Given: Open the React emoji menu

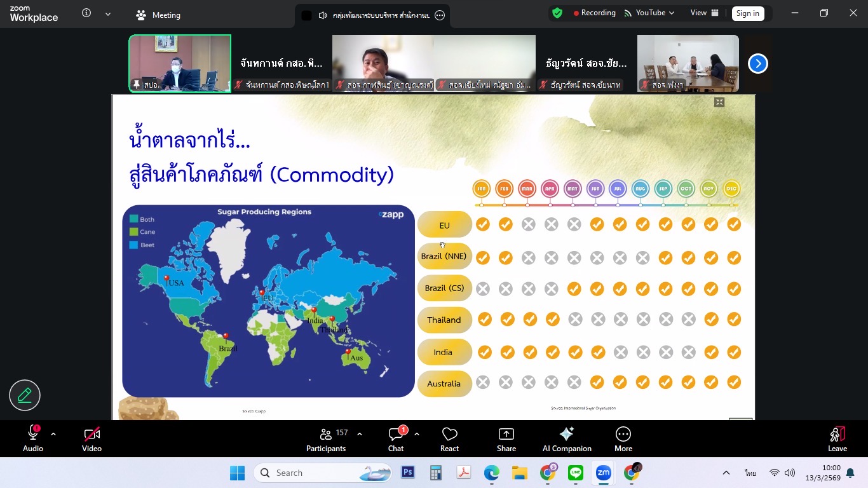Looking at the screenshot, I should [449, 439].
